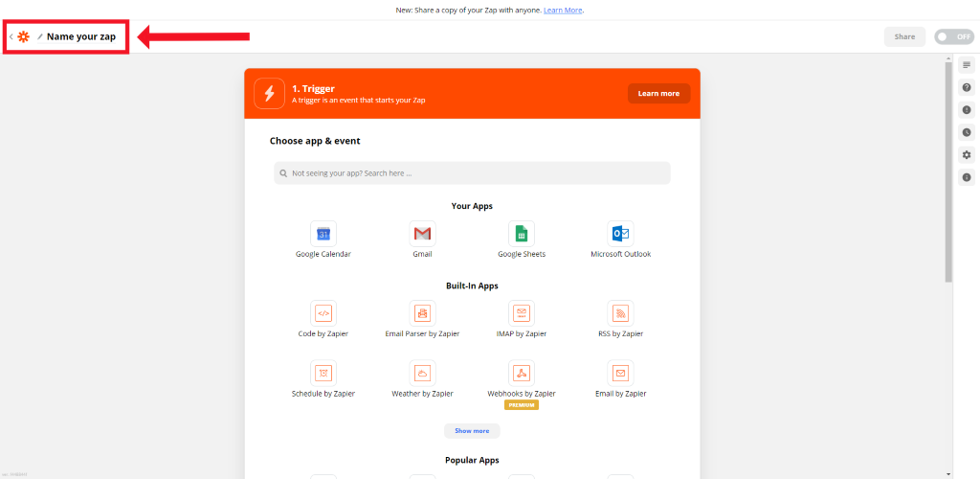Click the '1. Trigger' title text
This screenshot has height=479, width=980.
pos(313,89)
